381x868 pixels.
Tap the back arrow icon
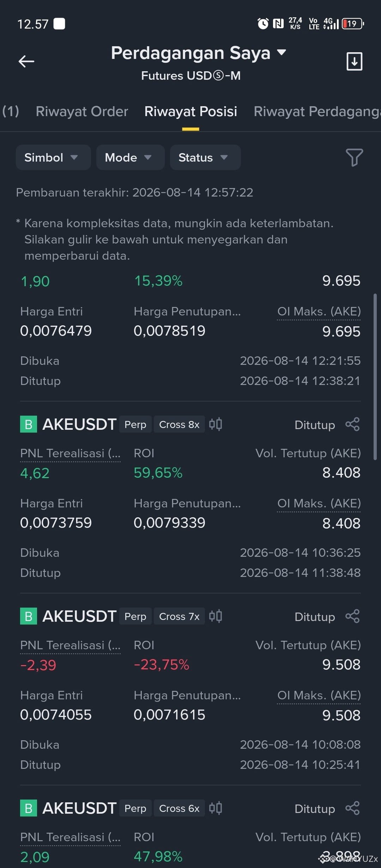tap(26, 61)
